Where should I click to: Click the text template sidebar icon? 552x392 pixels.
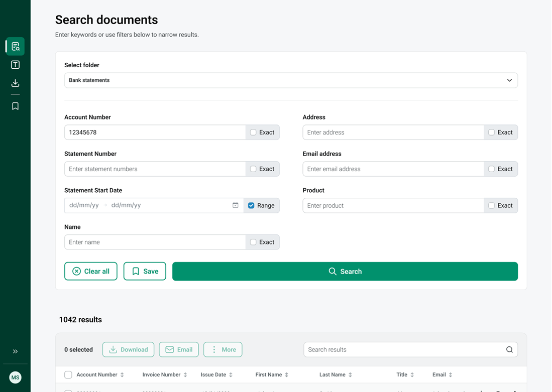click(x=16, y=65)
